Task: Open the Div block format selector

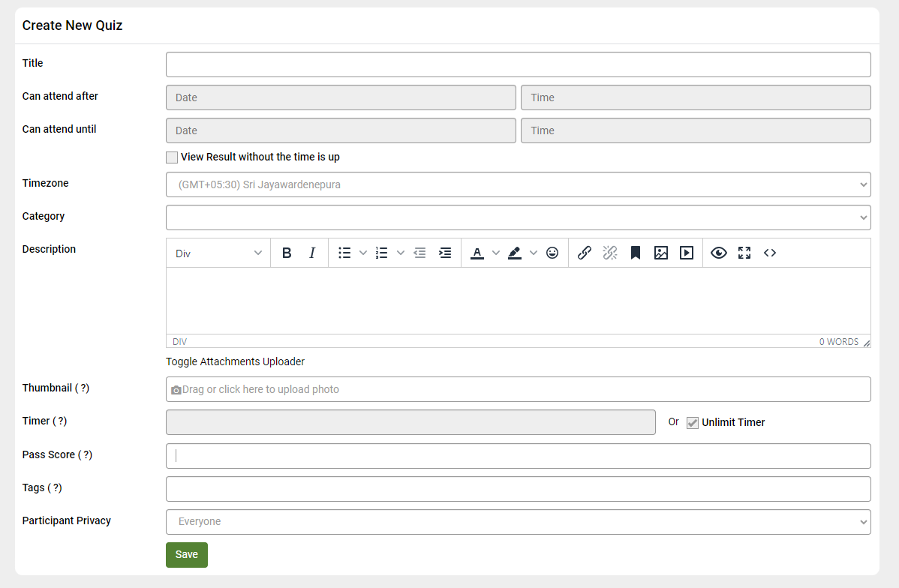Action: [218, 253]
